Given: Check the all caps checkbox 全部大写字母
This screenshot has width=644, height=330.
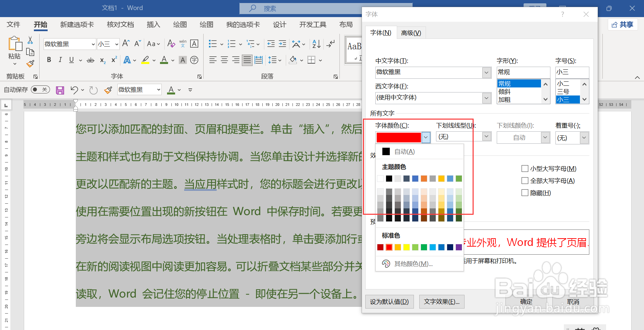Looking at the screenshot, I should [x=525, y=181].
